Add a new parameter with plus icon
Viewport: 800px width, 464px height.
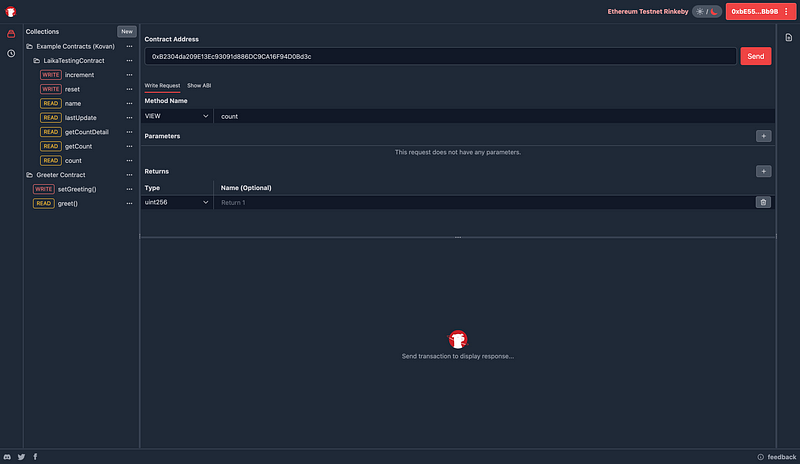(763, 136)
